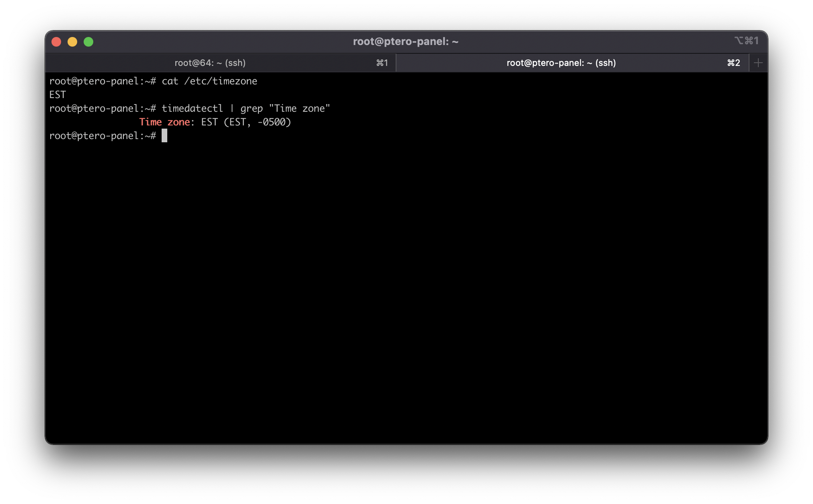The height and width of the screenshot is (504, 813).
Task: Minimize the window using yellow button
Action: click(72, 42)
